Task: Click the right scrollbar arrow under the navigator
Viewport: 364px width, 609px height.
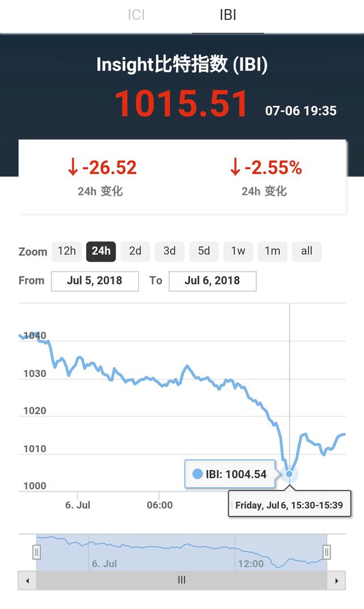Action: pos(336,580)
